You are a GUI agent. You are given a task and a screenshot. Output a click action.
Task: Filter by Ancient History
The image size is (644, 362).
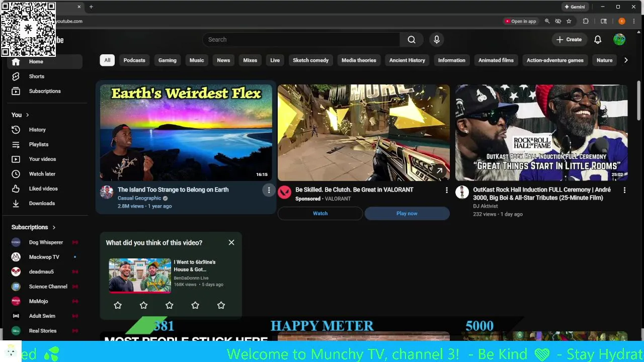click(407, 60)
